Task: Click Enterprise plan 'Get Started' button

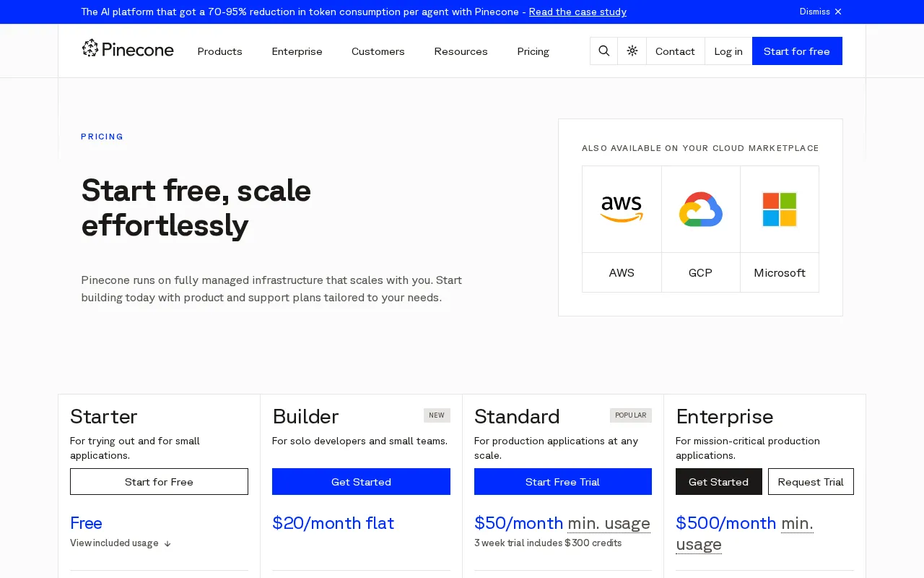Action: 719,482
